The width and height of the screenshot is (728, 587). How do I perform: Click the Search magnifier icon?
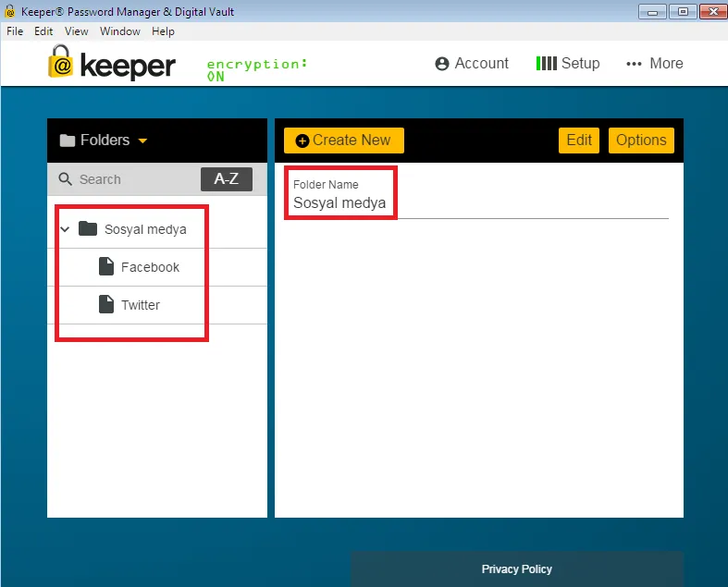coord(65,179)
